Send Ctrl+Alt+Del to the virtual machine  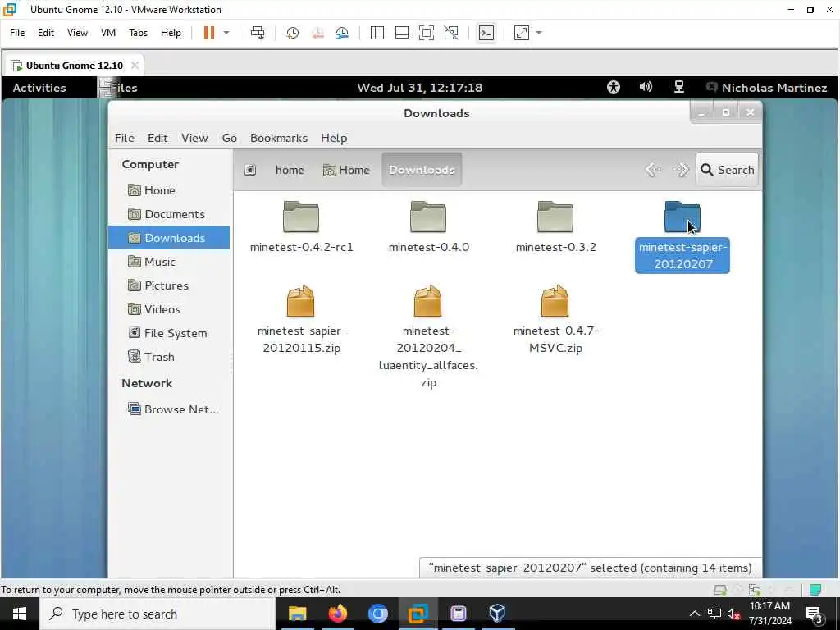click(x=258, y=33)
